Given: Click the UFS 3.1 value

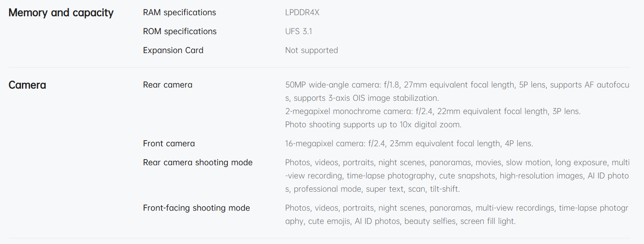Looking at the screenshot, I should 299,31.
